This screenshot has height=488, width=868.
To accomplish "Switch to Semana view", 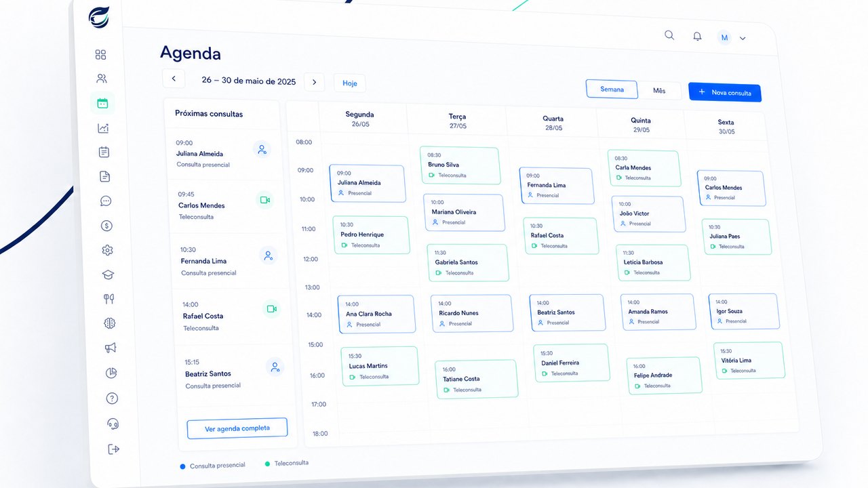I will point(612,89).
